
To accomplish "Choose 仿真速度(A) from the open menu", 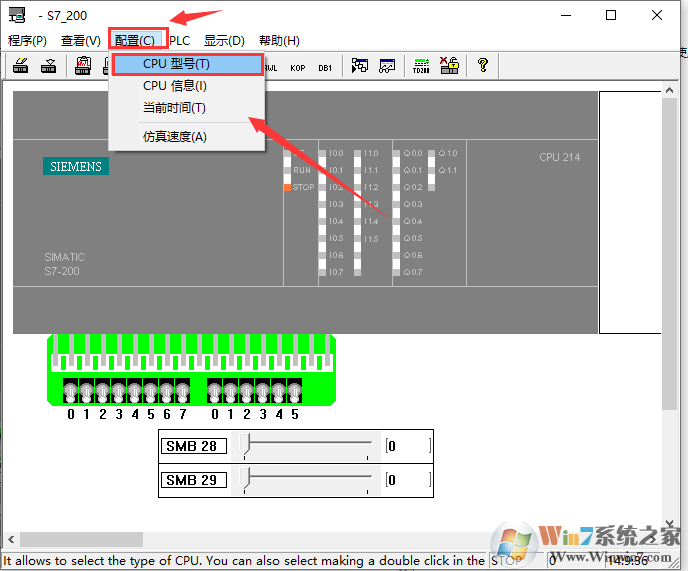I will [175, 136].
